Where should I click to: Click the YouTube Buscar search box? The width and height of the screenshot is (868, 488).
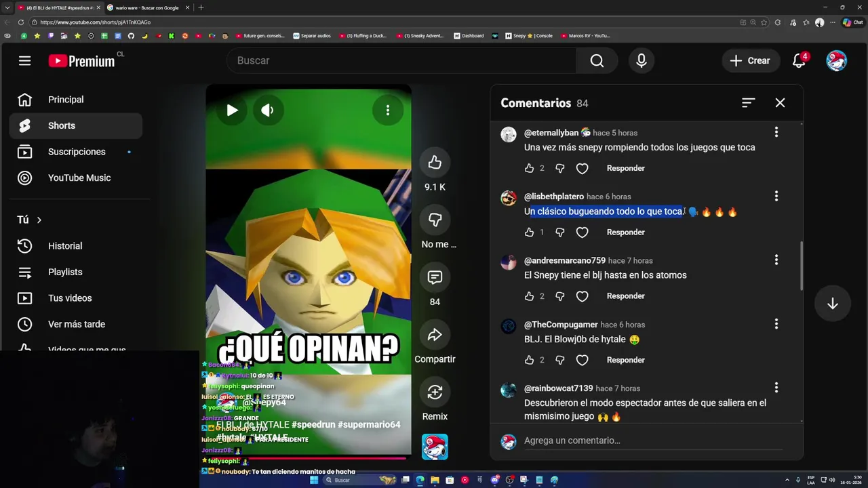(401, 61)
